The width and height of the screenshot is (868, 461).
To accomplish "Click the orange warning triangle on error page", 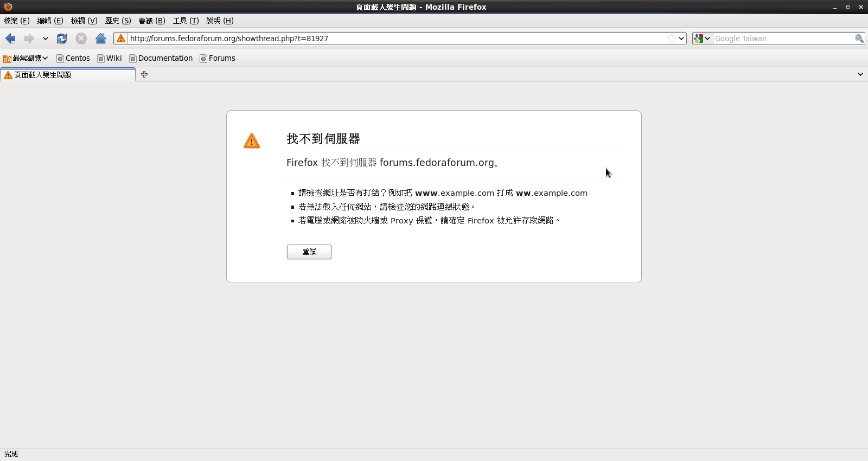I will pos(252,141).
